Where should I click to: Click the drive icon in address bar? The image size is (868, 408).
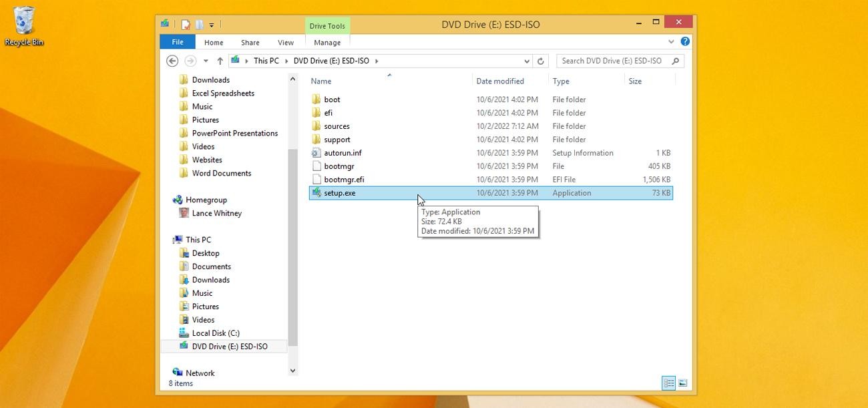[236, 60]
